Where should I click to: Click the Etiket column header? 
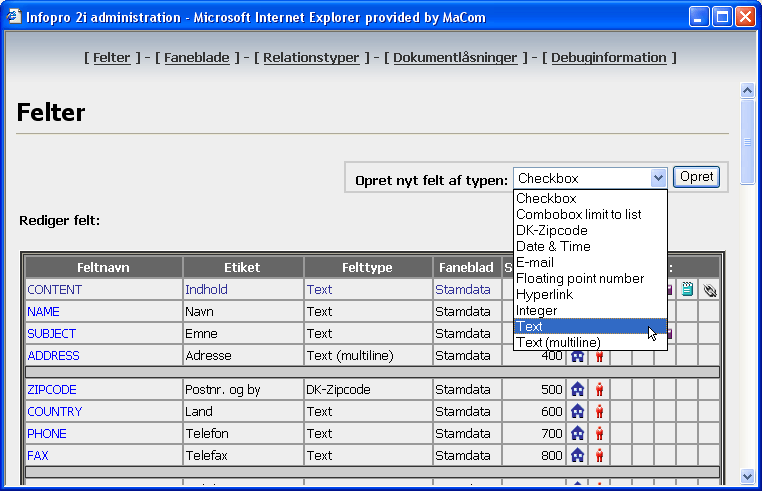[242, 267]
